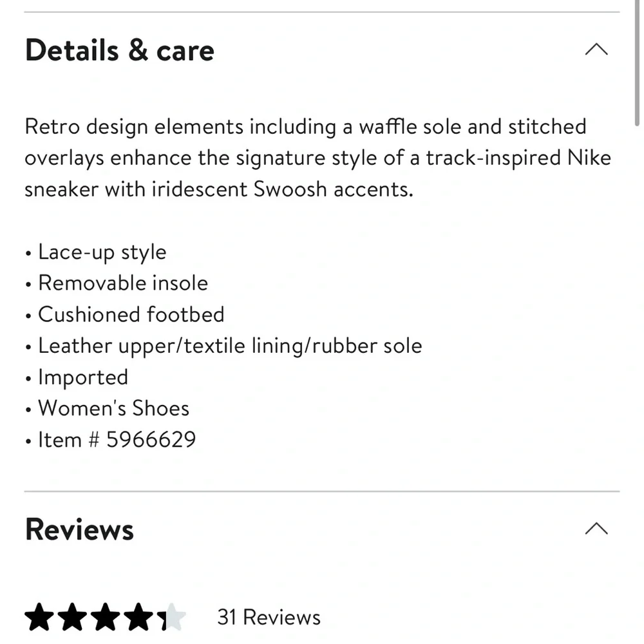Click the second rating star
Image resolution: width=644 pixels, height=644 pixels.
point(72,616)
